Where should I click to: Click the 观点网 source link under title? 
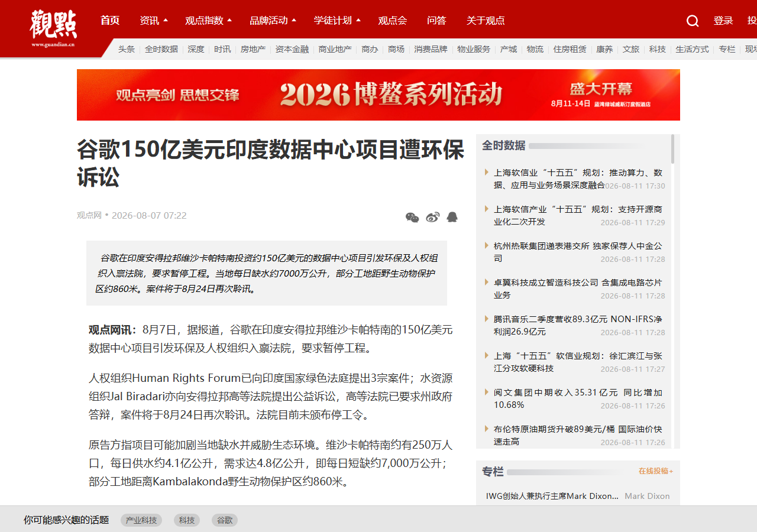tap(89, 215)
